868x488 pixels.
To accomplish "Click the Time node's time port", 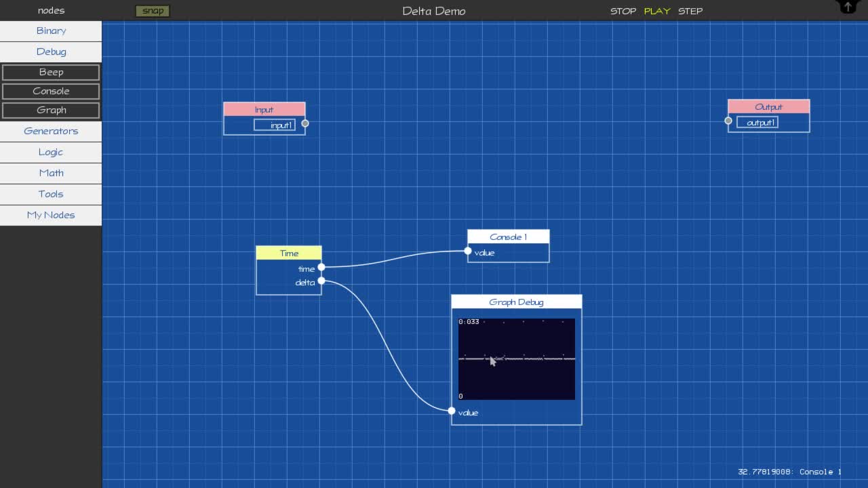I will click(x=321, y=267).
